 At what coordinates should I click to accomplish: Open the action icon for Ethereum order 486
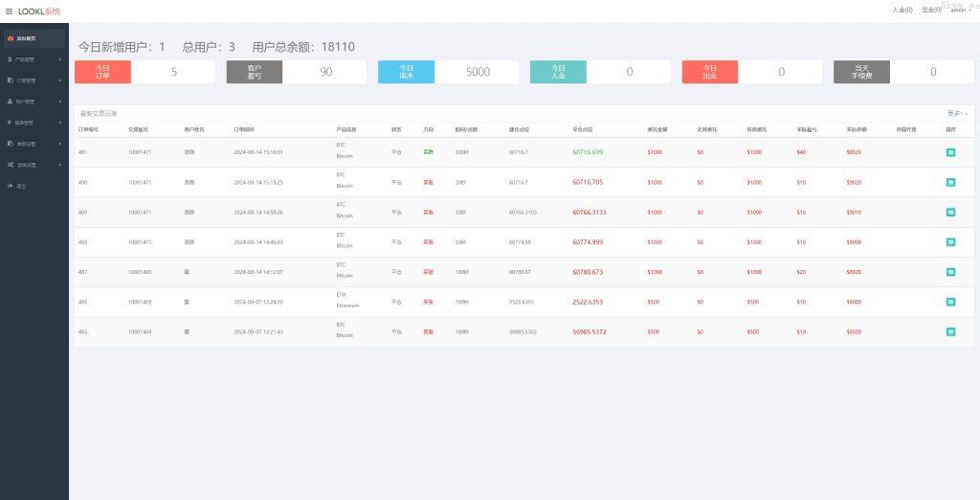(x=950, y=302)
